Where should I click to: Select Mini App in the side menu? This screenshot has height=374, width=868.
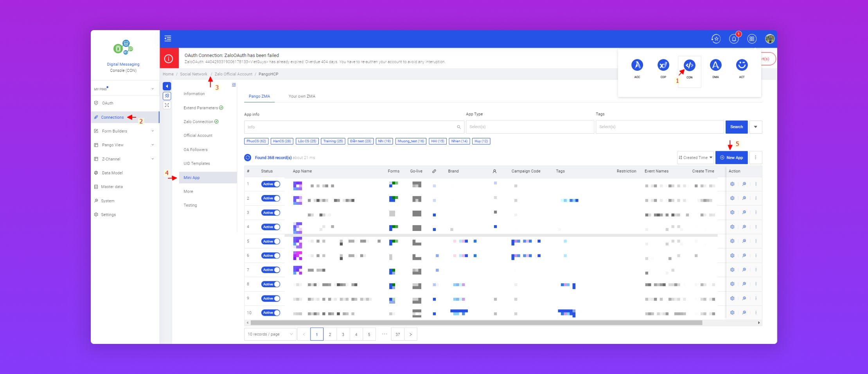192,177
